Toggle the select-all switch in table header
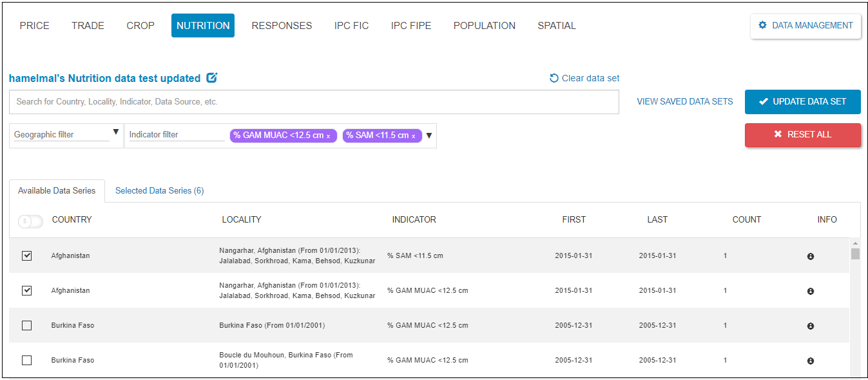This screenshot has width=868, height=380. [30, 221]
